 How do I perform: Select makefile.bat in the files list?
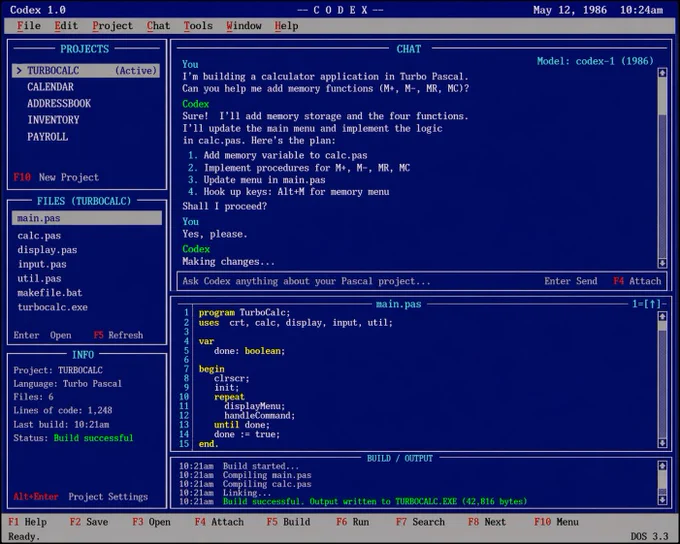tap(50, 293)
